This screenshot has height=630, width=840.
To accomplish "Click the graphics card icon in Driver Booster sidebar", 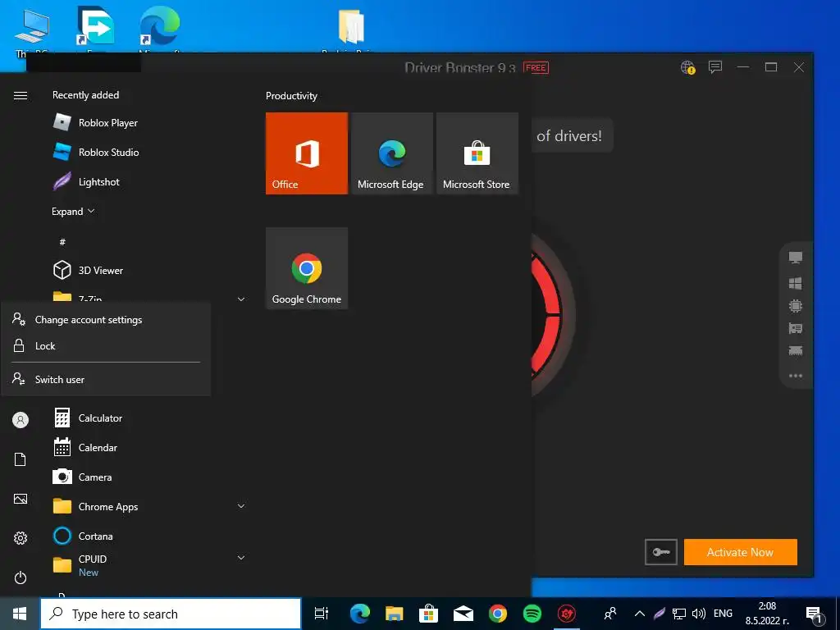I will pyautogui.click(x=796, y=328).
